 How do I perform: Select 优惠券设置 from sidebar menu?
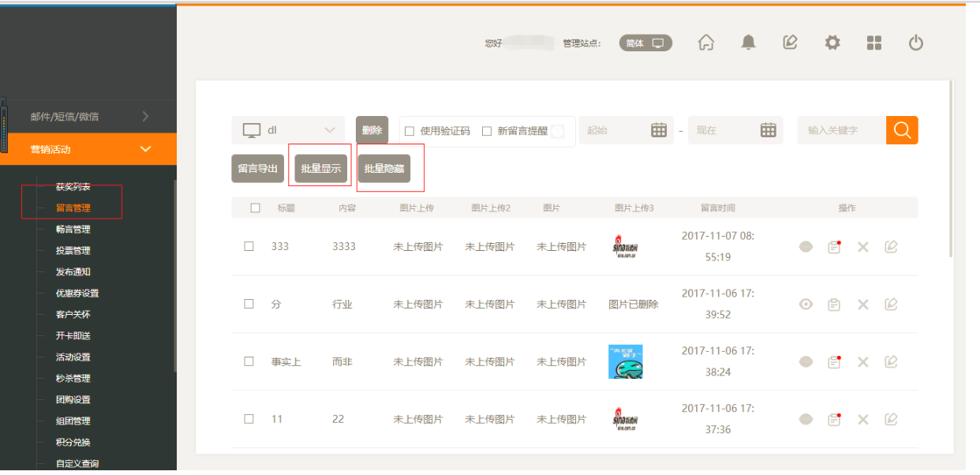(77, 294)
